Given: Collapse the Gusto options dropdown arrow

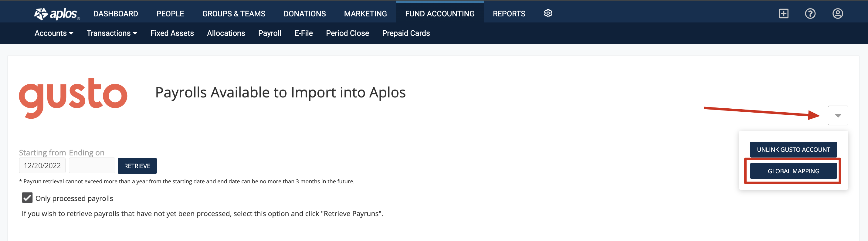Looking at the screenshot, I should coord(838,116).
